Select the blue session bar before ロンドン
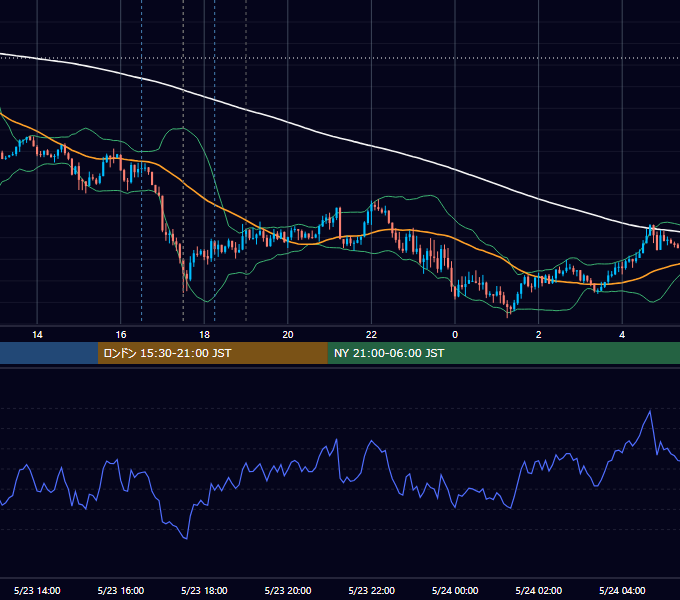Image resolution: width=680 pixels, height=600 pixels. [x=49, y=353]
